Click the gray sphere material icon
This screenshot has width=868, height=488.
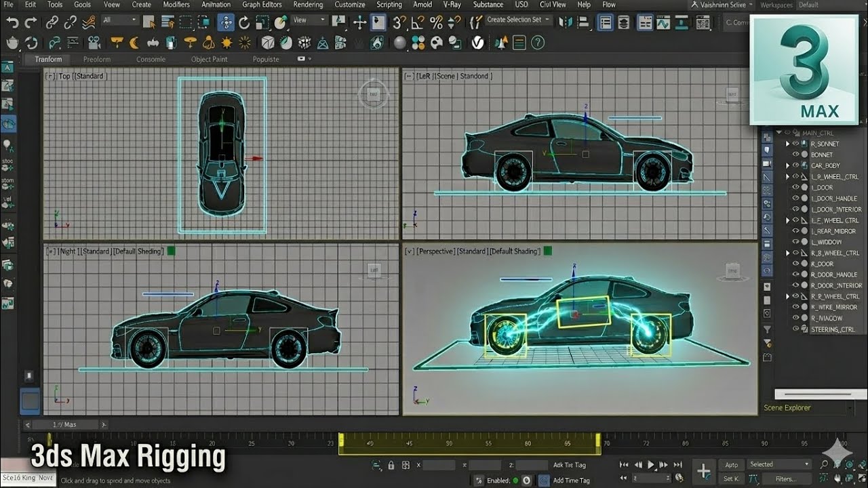click(x=400, y=43)
